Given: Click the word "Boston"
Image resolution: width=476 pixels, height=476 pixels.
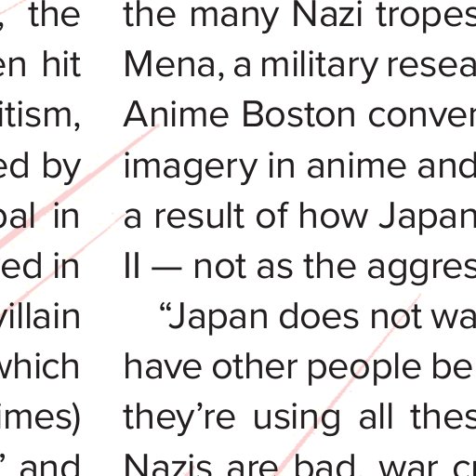Looking at the screenshot, I should [x=298, y=114].
